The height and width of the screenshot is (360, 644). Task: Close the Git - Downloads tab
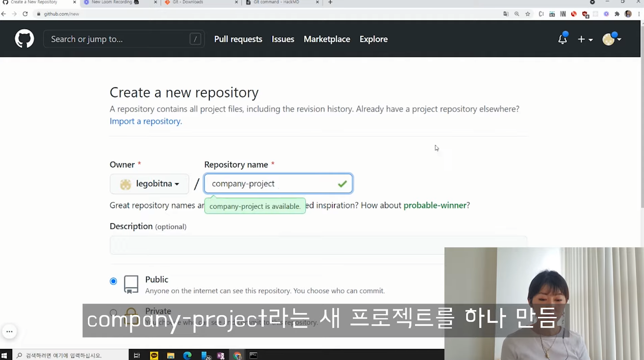point(236,2)
